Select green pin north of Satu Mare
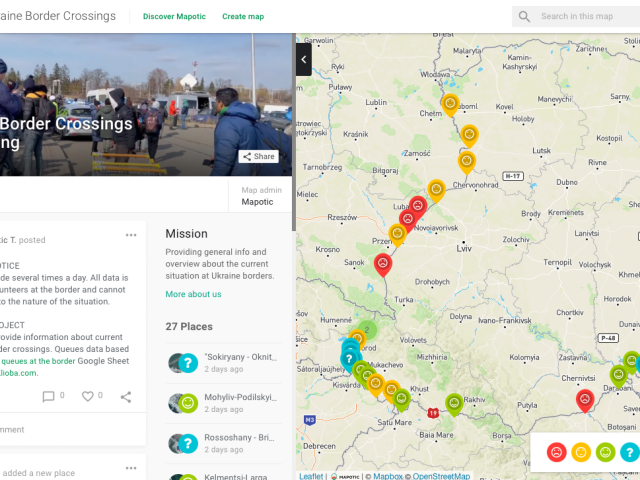 coord(401,399)
